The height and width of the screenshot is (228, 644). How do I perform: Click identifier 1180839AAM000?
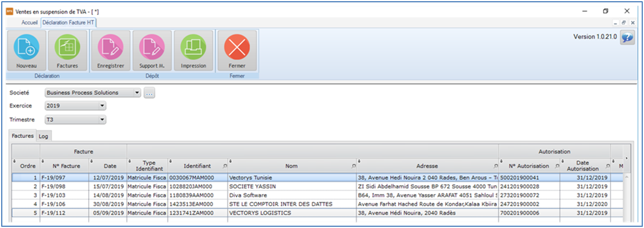(197, 195)
